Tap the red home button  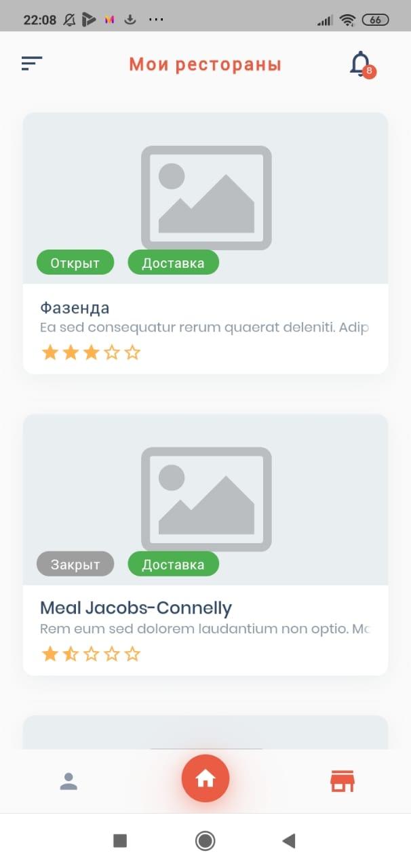coord(206,779)
